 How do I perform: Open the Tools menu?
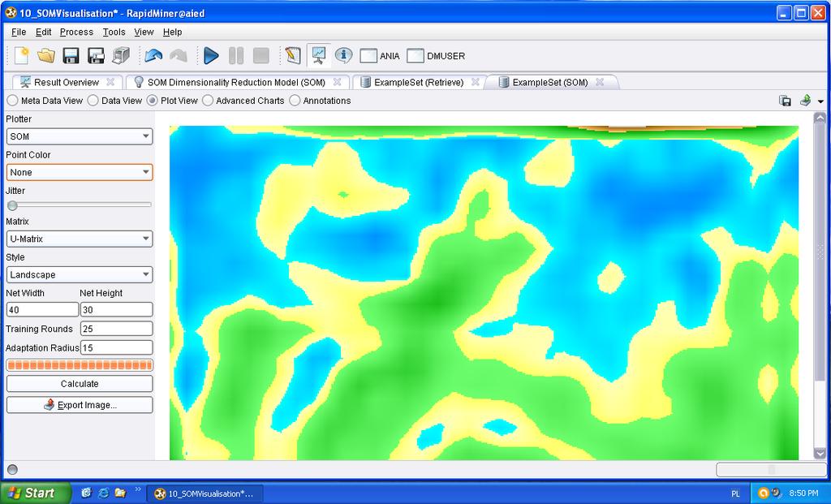(x=114, y=32)
